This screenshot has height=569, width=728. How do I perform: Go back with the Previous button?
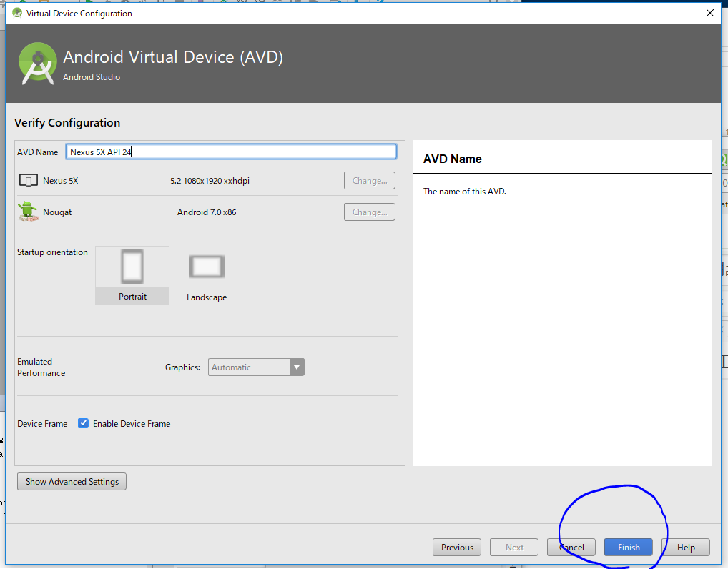[x=457, y=547]
